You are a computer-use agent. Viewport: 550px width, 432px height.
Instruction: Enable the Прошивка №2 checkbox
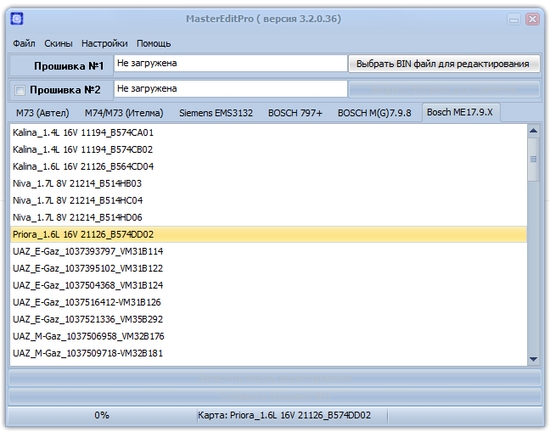pos(20,90)
